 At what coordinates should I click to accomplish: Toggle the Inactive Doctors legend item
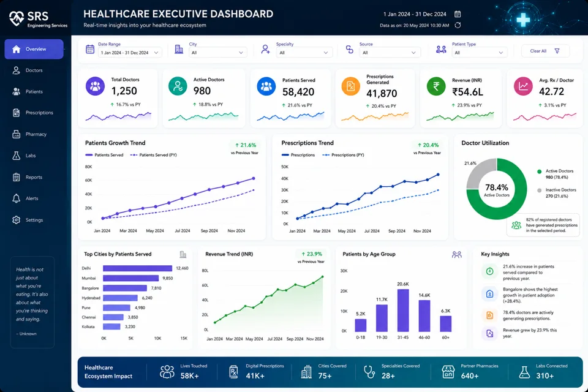(x=557, y=193)
